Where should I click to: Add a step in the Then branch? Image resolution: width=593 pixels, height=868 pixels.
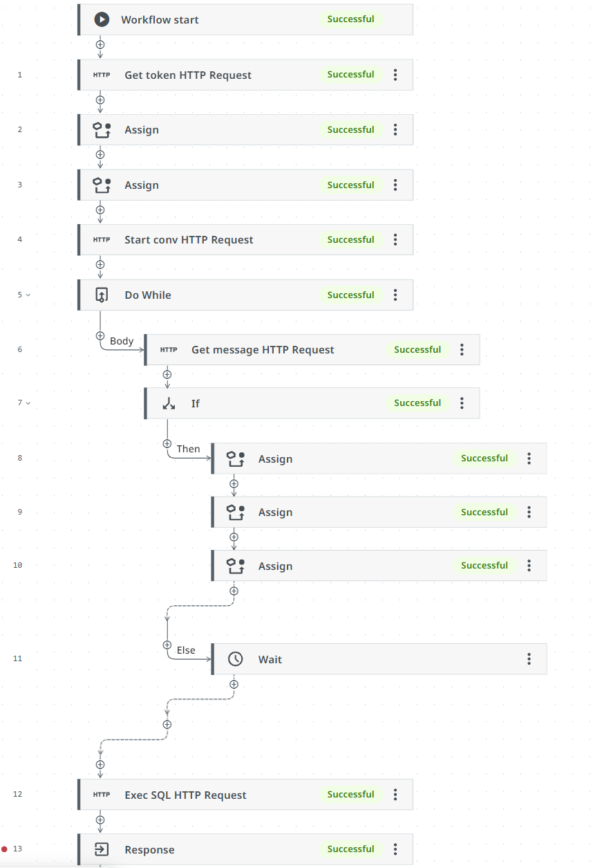click(x=167, y=443)
